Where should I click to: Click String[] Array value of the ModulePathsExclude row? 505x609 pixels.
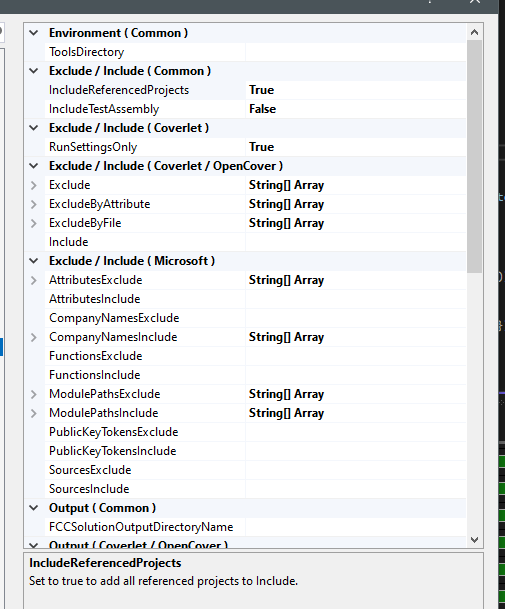[286, 394]
